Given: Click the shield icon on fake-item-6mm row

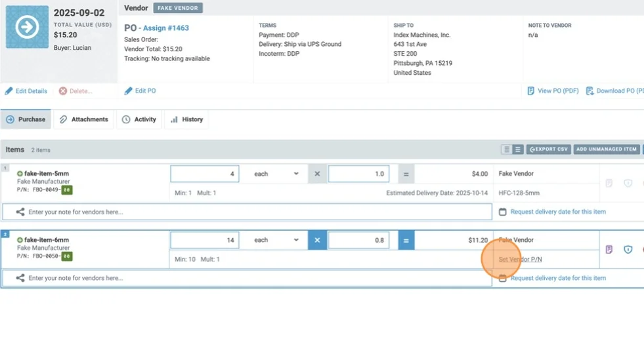Looking at the screenshot, I should coord(628,250).
